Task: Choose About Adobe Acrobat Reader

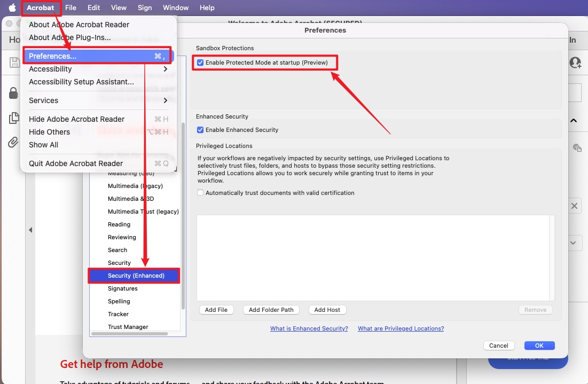Action: tap(99, 25)
